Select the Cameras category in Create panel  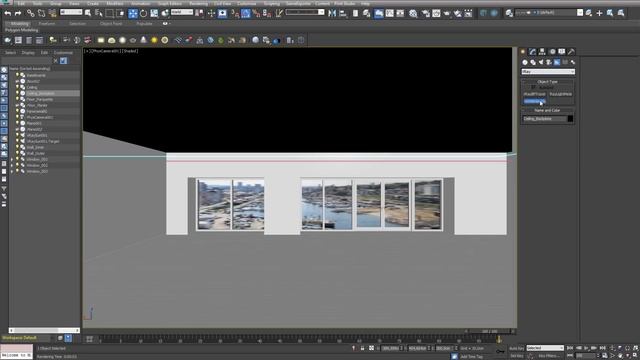point(549,62)
